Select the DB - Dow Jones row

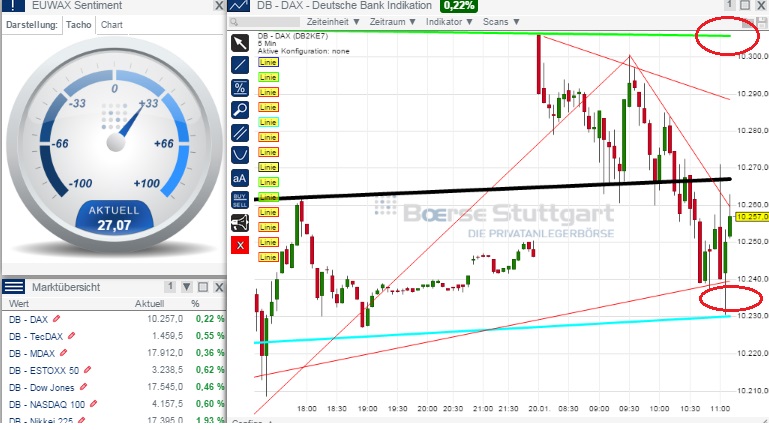(x=116, y=387)
